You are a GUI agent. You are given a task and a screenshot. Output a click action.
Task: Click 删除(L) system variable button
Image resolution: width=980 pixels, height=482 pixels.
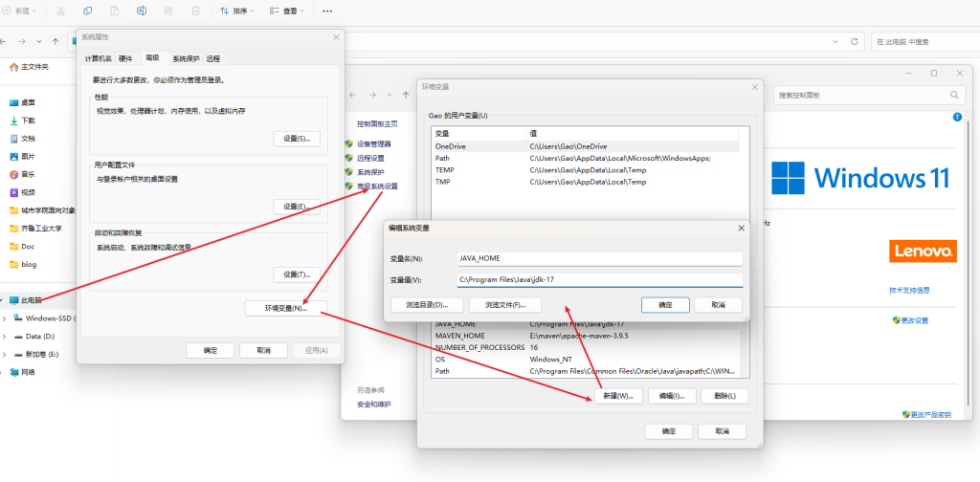725,396
